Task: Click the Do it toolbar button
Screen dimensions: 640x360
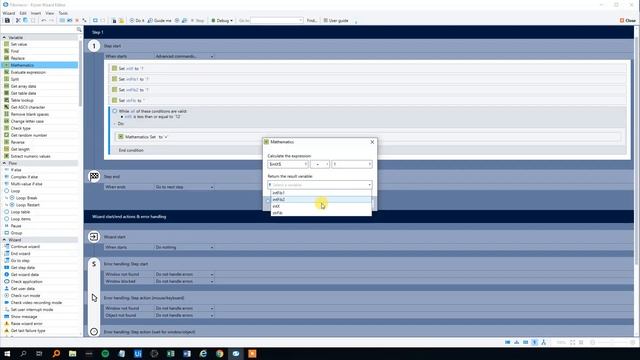Action: pyautogui.click(x=137, y=20)
